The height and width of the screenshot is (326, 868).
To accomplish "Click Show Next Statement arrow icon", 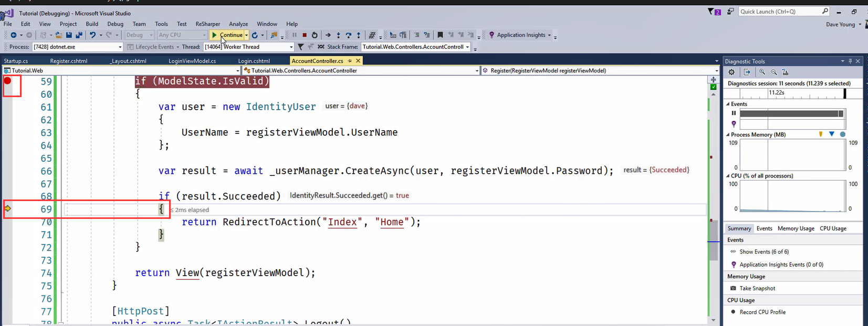I will pyautogui.click(x=328, y=35).
